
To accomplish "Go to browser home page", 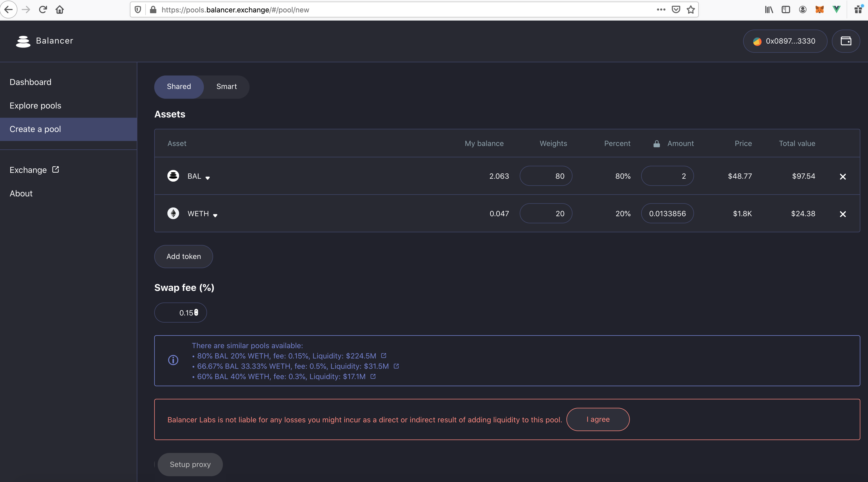I will point(60,10).
